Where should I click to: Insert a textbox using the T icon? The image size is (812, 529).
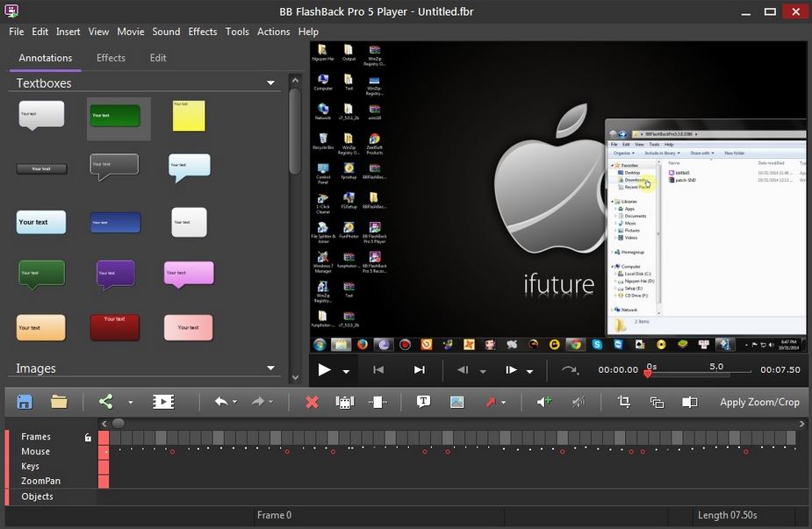click(423, 402)
